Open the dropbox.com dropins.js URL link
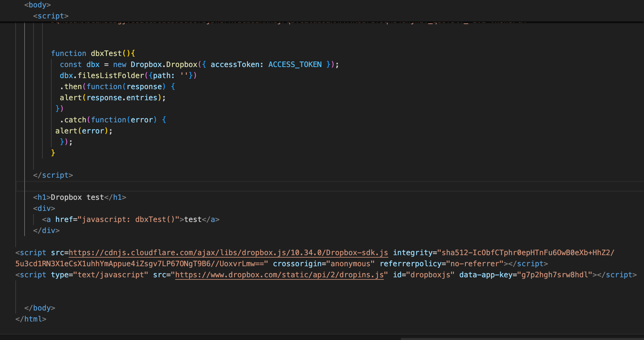This screenshot has width=644, height=340. pyautogui.click(x=279, y=275)
